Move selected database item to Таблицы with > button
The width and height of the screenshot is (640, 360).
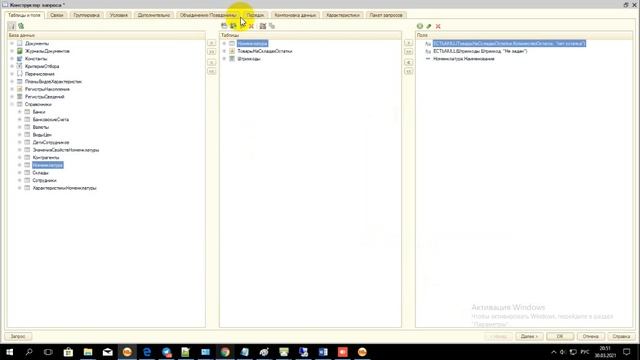click(x=211, y=43)
